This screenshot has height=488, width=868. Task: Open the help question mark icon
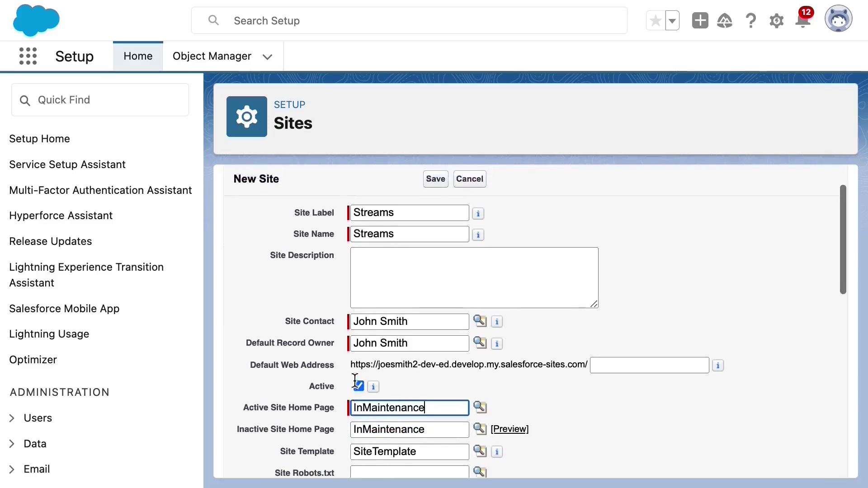click(751, 21)
